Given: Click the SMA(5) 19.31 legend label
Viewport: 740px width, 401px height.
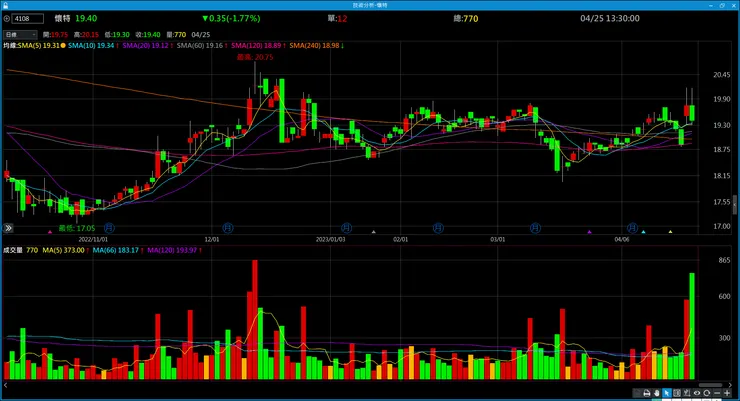Looking at the screenshot, I should point(39,46).
